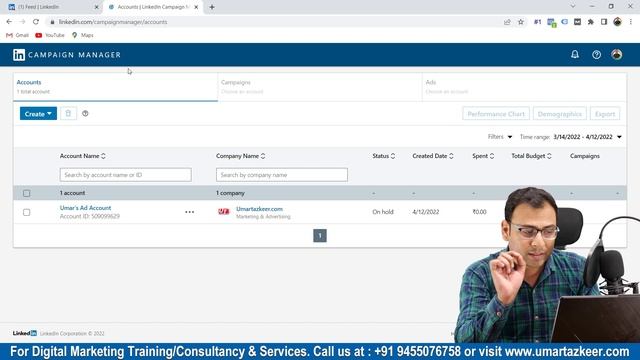The width and height of the screenshot is (640, 360).
Task: Open Umar's Ad Account link
Action: 85,208
